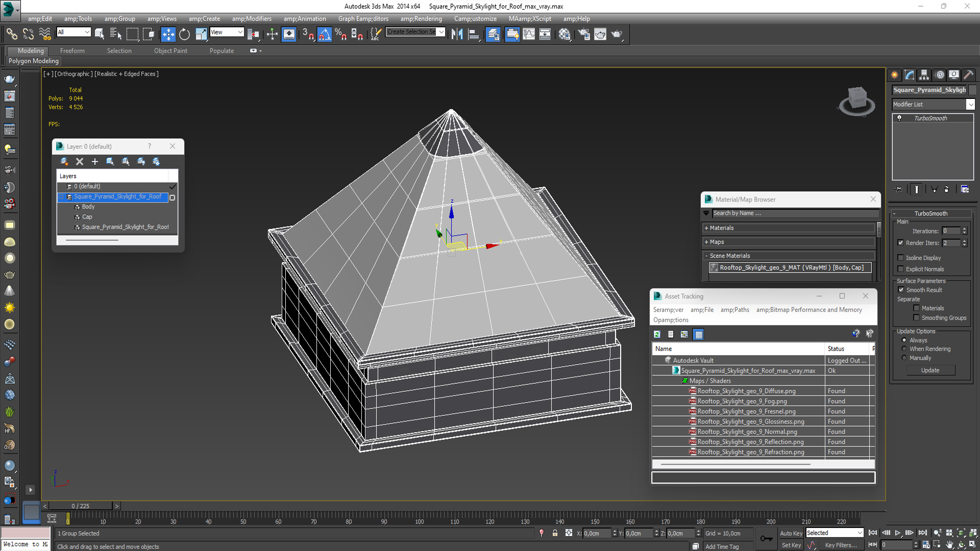Image resolution: width=980 pixels, height=551 pixels.
Task: Select the Move tool in toolbar
Action: [168, 34]
